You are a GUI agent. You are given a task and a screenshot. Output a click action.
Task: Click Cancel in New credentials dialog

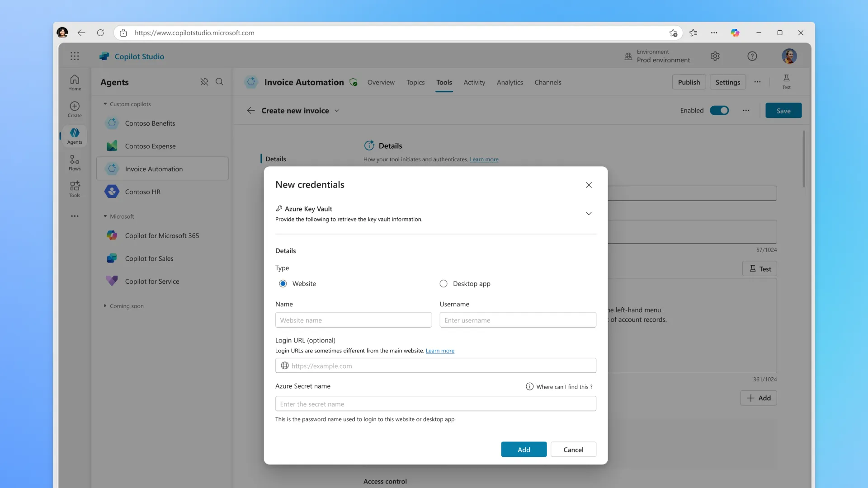coord(573,449)
